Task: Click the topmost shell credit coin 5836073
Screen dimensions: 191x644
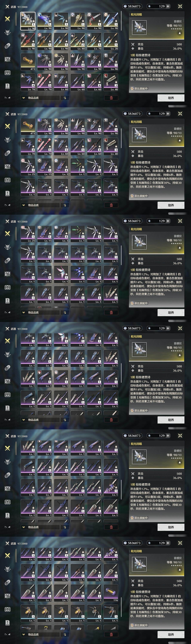Action: coord(132,6)
